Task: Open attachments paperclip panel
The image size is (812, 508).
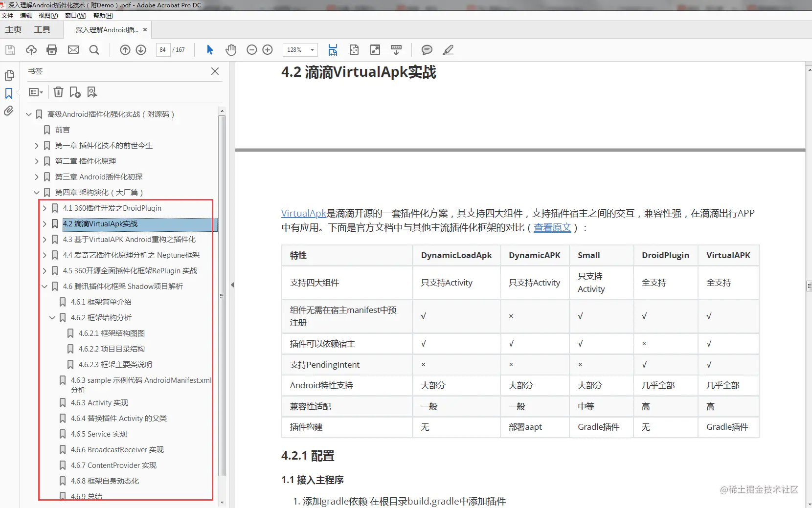Action: pyautogui.click(x=9, y=111)
